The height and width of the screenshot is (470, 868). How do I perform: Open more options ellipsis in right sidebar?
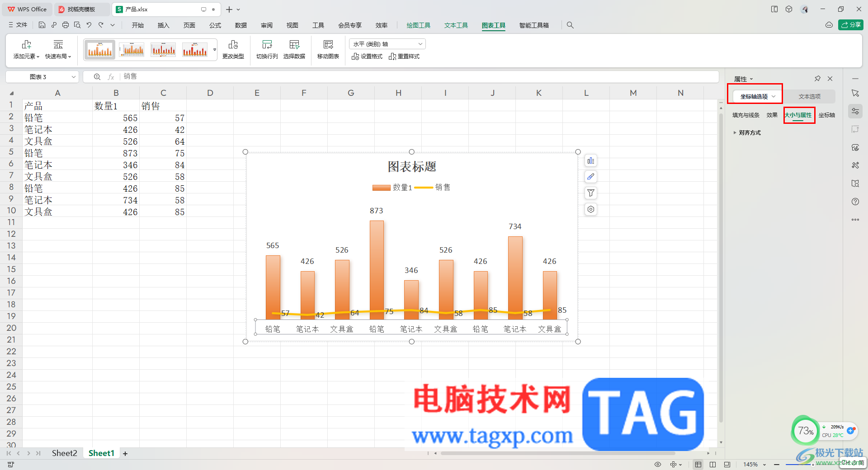coord(855,220)
